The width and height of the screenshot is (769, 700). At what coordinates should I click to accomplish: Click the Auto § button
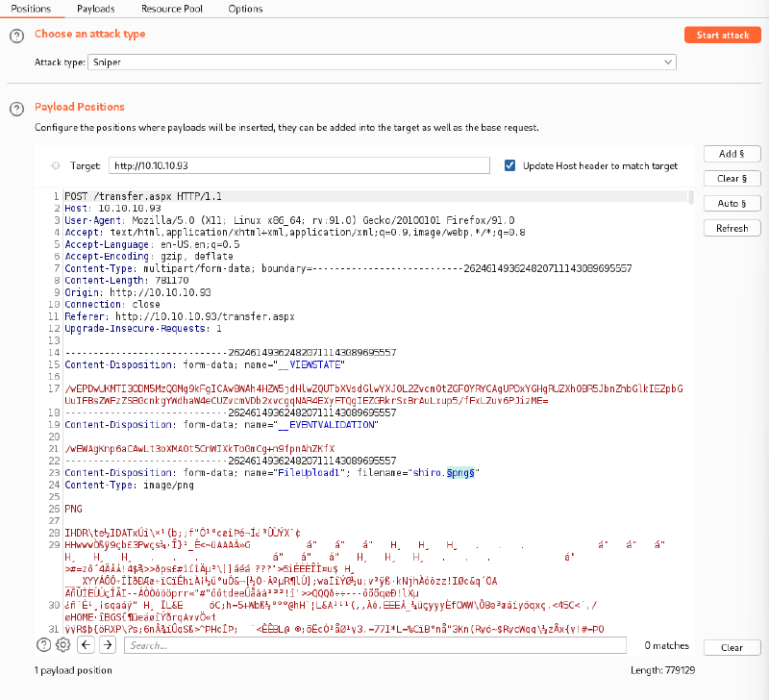[x=732, y=204]
